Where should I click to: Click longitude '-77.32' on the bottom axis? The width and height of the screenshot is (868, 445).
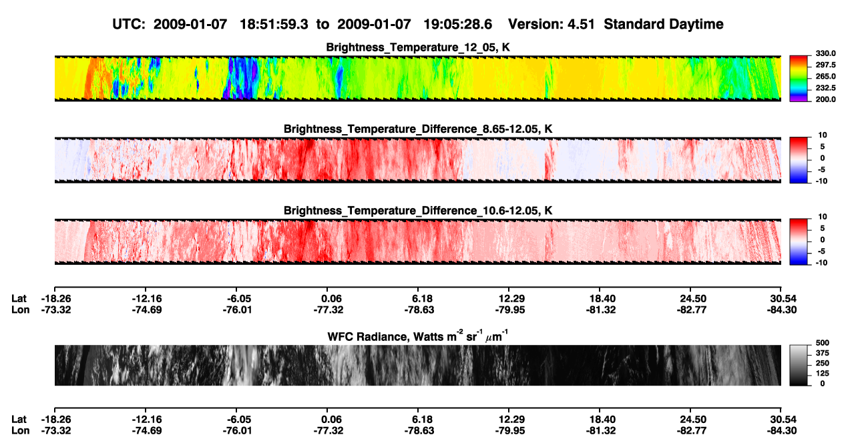click(x=329, y=430)
